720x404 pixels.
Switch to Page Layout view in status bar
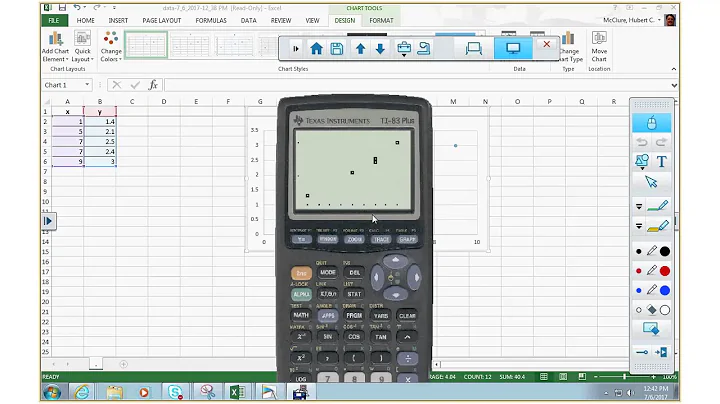tap(563, 376)
